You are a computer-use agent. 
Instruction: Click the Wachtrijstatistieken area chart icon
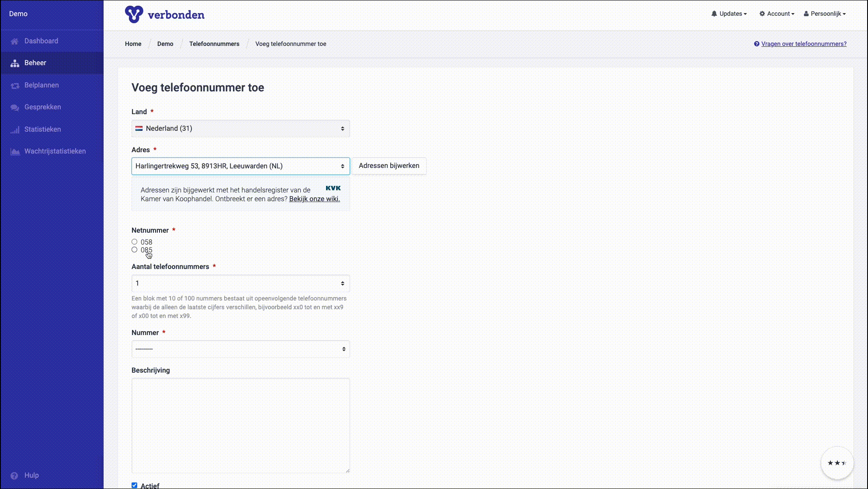coord(15,151)
